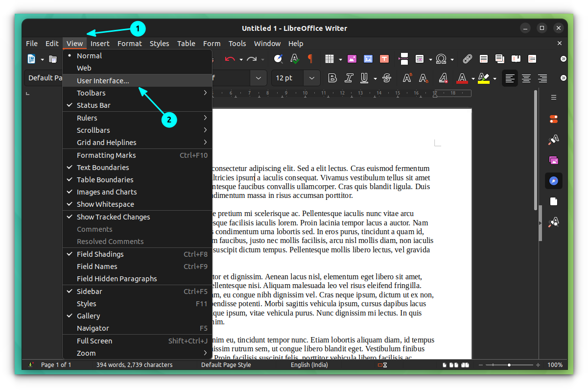Click Default Page Style in status bar

226,365
